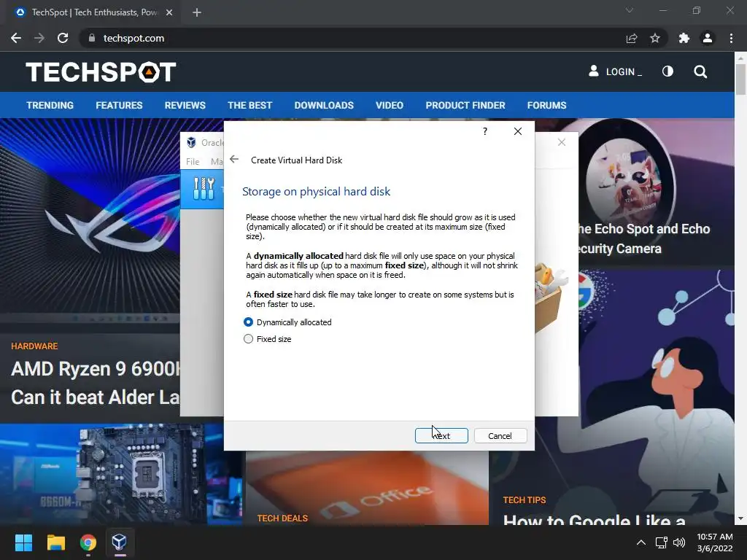
Task: Open the Chrome three-dot menu
Action: coord(731,38)
